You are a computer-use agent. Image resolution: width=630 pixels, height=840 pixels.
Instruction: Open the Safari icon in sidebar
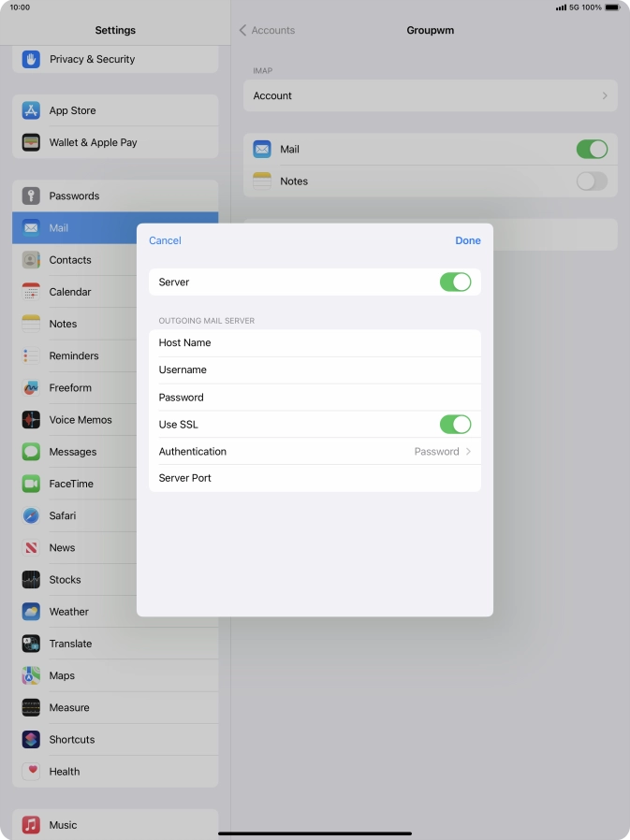point(31,516)
